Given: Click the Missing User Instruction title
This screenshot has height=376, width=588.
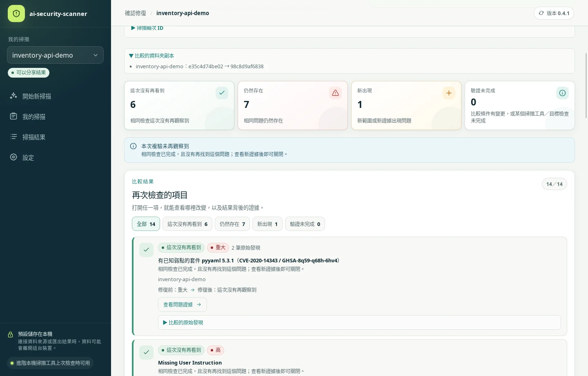Looking at the screenshot, I should point(190,363).
